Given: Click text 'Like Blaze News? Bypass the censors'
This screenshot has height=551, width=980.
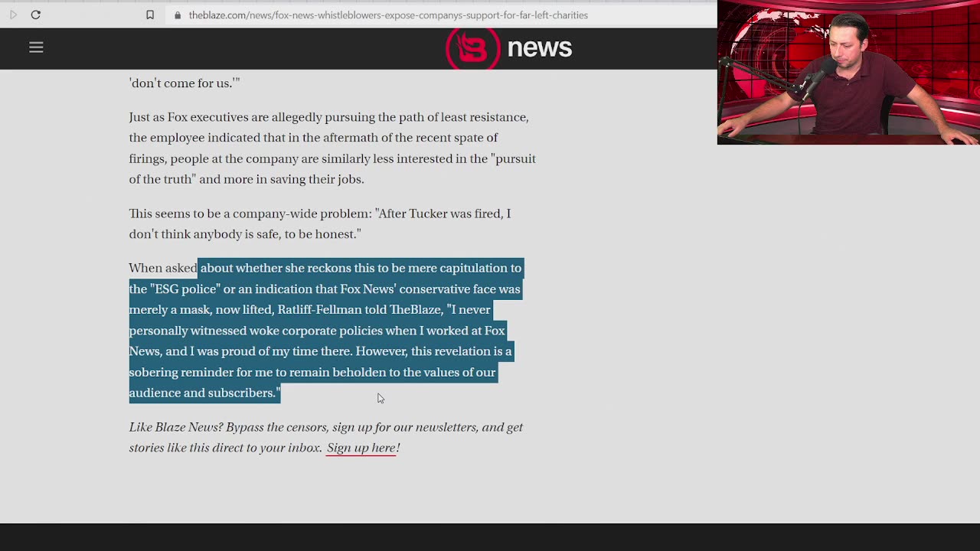Looking at the screenshot, I should pyautogui.click(x=229, y=427).
